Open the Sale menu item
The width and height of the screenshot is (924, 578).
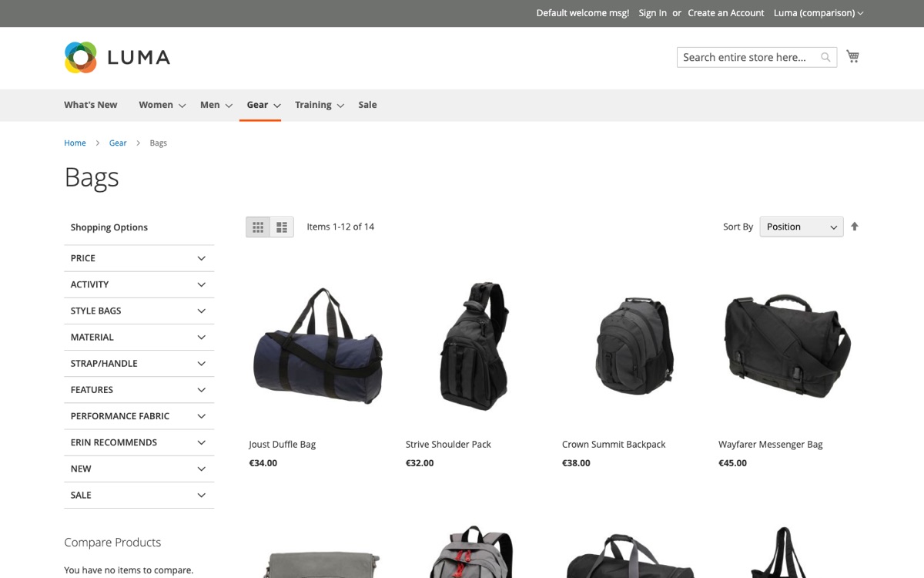(367, 105)
